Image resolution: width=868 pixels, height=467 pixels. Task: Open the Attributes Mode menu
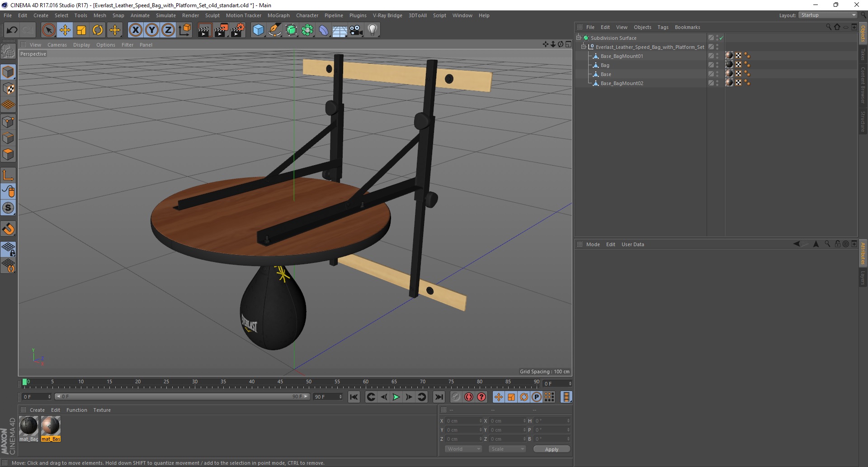pos(593,244)
